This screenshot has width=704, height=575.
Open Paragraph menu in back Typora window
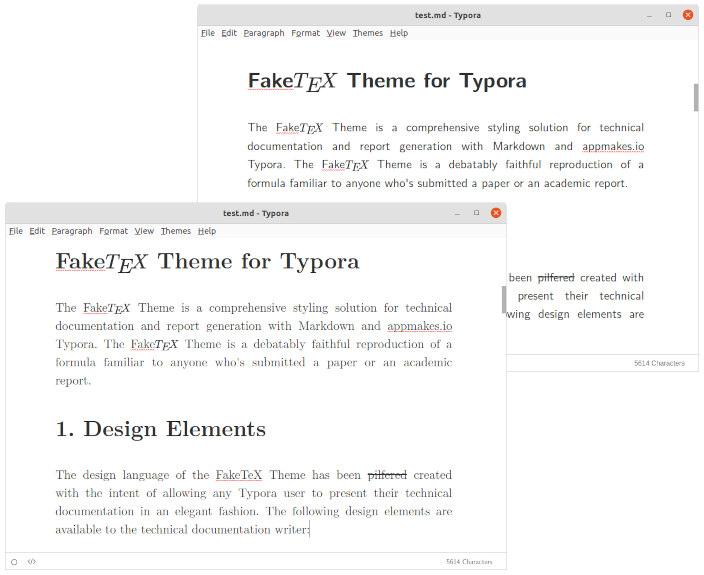pos(264,33)
